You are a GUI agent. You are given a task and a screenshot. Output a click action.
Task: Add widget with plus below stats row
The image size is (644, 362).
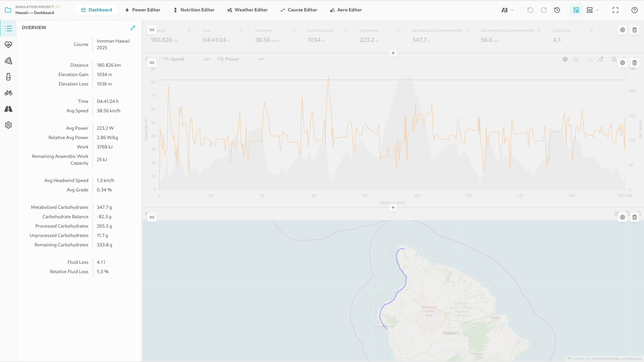click(393, 53)
